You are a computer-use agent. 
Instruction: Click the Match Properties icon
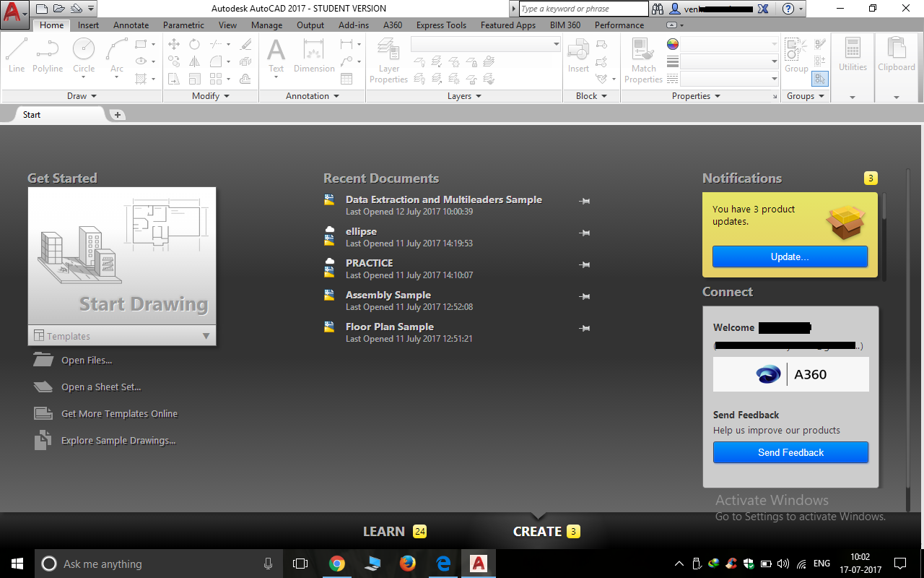click(x=643, y=61)
